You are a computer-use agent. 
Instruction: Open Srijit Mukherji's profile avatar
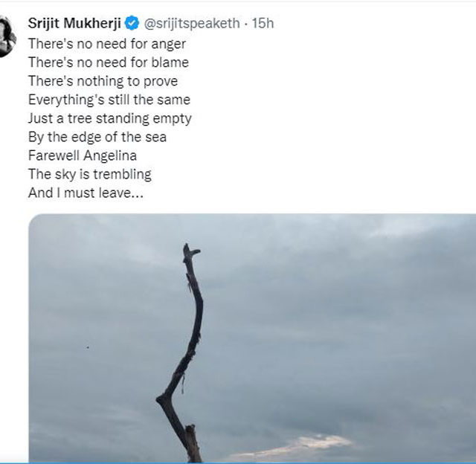(x=7, y=36)
